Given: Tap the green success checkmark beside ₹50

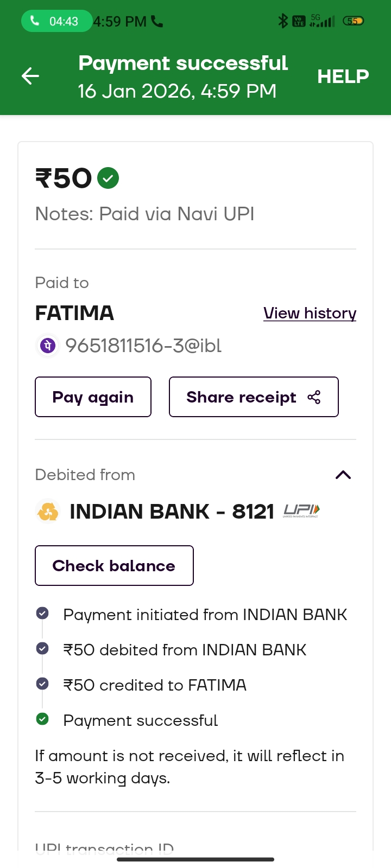Looking at the screenshot, I should [108, 178].
